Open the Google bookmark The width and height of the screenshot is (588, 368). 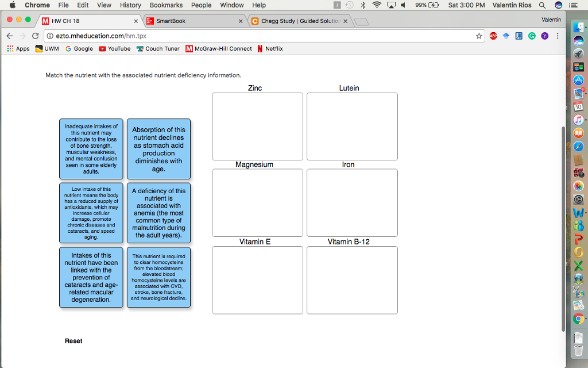79,49
